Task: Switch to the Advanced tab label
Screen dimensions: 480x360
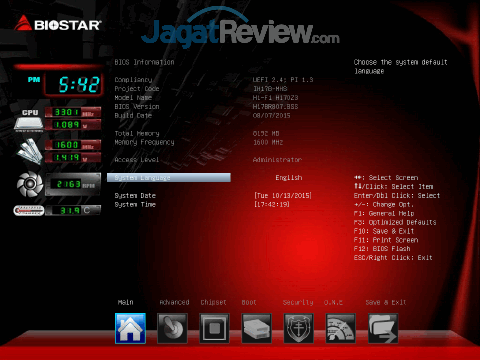Action: (x=174, y=302)
